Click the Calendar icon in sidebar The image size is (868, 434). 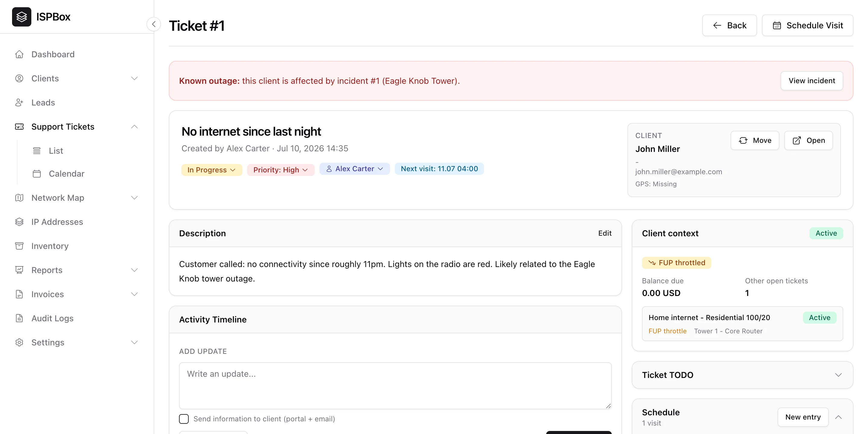pyautogui.click(x=37, y=174)
